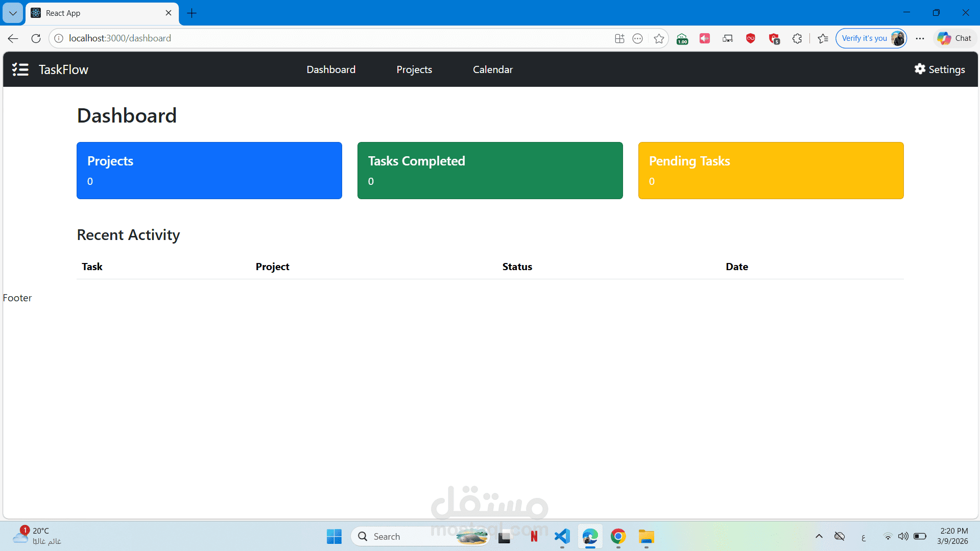Click the Footer text

(x=17, y=298)
